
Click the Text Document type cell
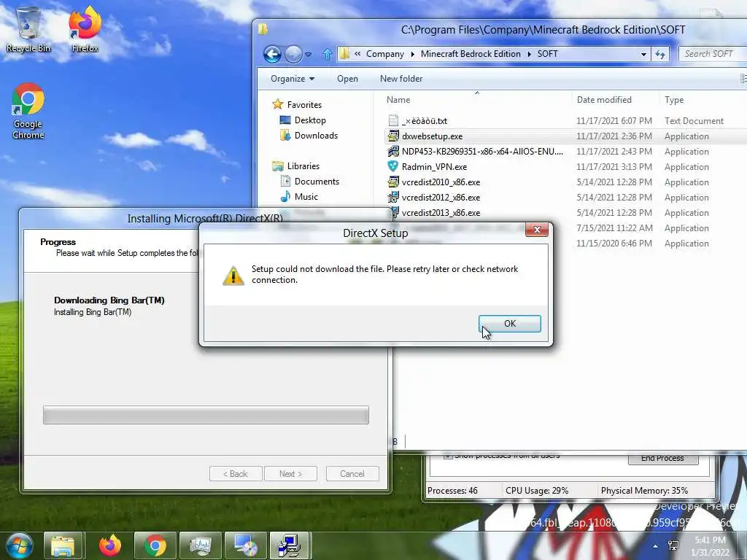(694, 121)
